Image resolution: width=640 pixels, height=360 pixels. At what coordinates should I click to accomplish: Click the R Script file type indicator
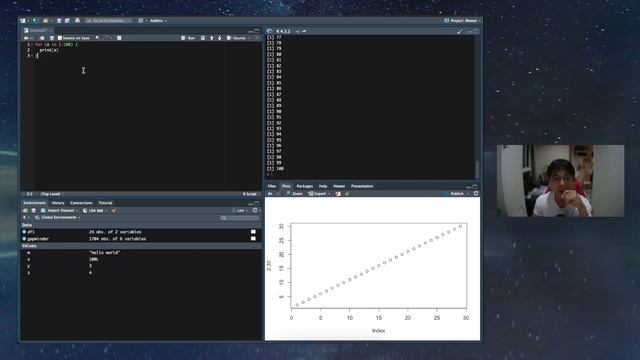pos(250,194)
